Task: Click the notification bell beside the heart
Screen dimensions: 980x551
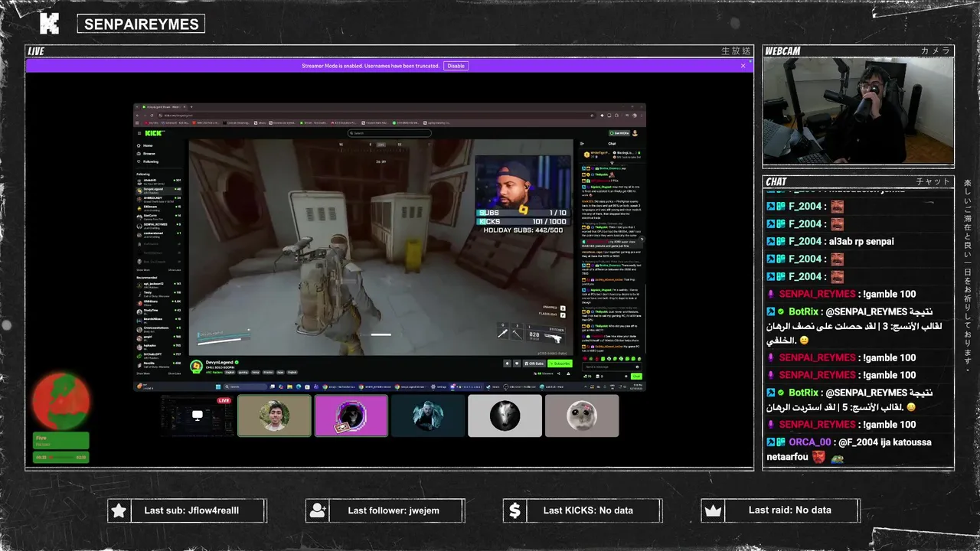Action: click(507, 364)
